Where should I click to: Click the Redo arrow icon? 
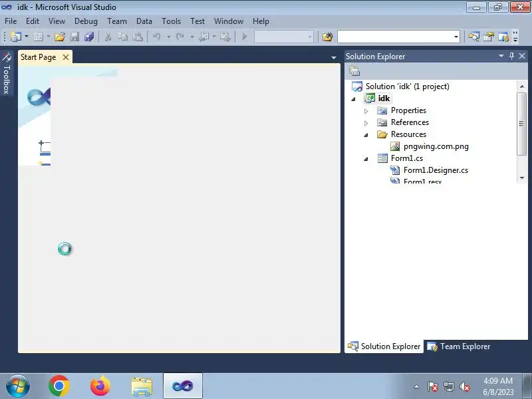tap(180, 37)
